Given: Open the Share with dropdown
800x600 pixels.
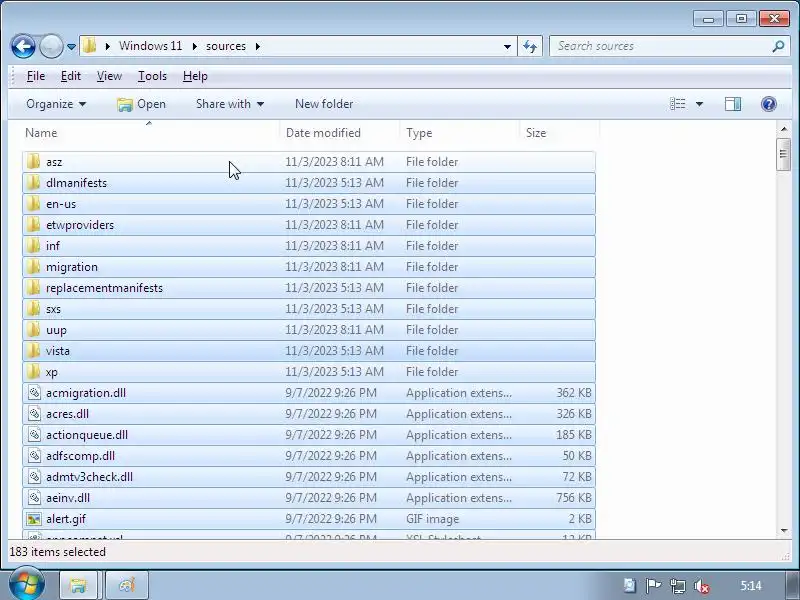Looking at the screenshot, I should point(230,104).
